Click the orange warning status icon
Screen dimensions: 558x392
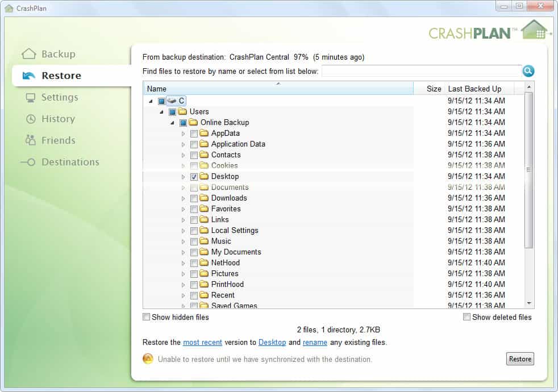pos(148,359)
